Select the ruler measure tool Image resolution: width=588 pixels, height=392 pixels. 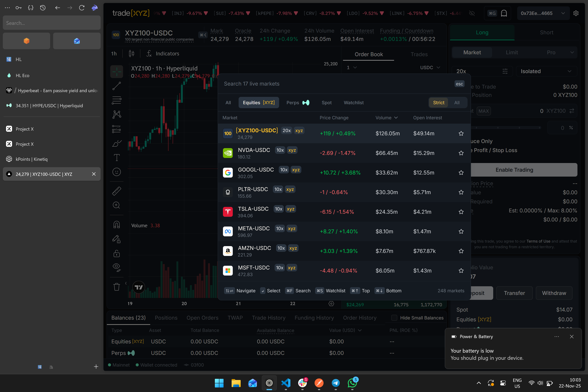click(116, 191)
